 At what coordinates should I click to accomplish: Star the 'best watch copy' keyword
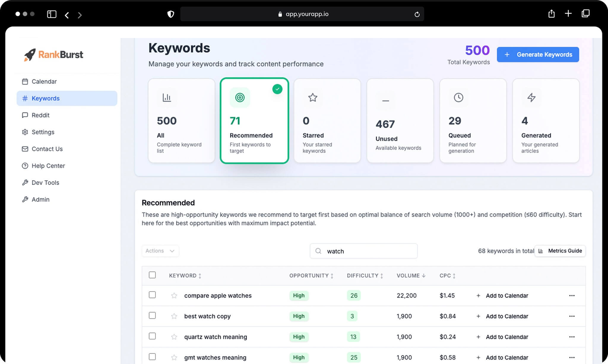coord(174,316)
